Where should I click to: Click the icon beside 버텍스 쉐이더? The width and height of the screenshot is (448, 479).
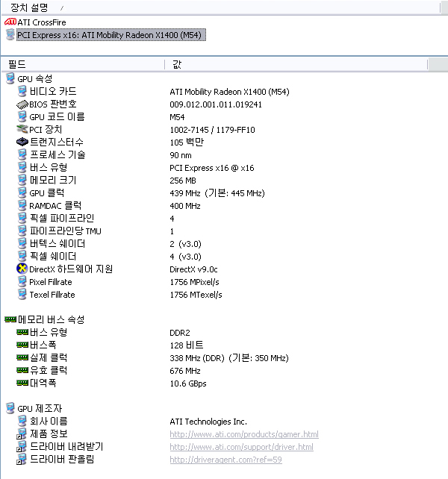pyautogui.click(x=22, y=243)
